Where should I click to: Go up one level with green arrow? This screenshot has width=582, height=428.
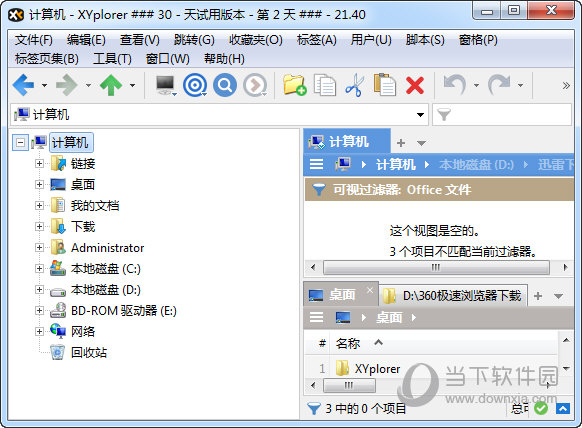111,85
